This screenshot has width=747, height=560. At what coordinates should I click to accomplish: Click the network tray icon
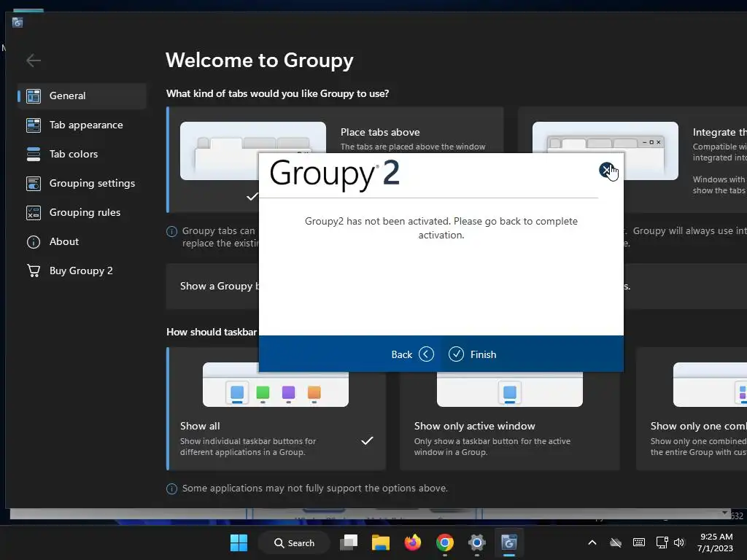(662, 542)
